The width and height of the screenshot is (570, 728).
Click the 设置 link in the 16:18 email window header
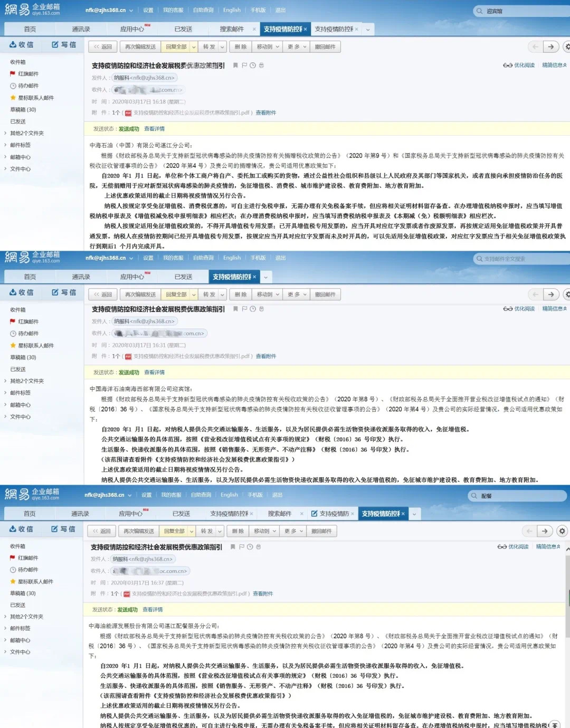pos(148,10)
